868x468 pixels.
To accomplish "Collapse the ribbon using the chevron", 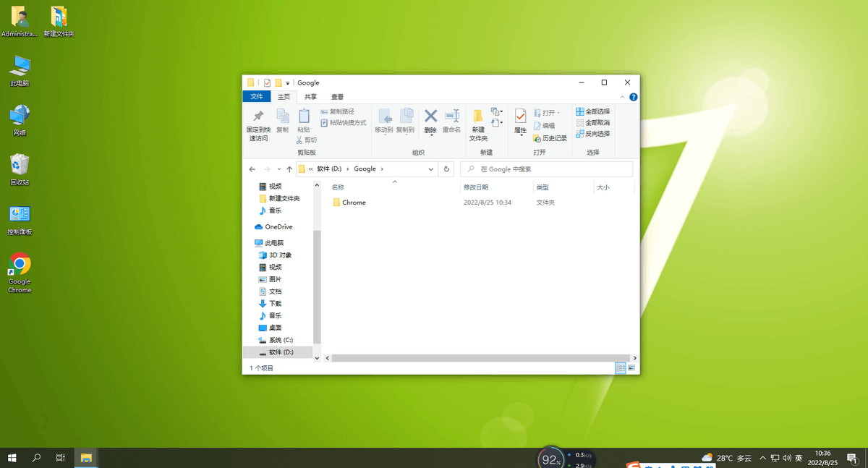I will pyautogui.click(x=622, y=97).
